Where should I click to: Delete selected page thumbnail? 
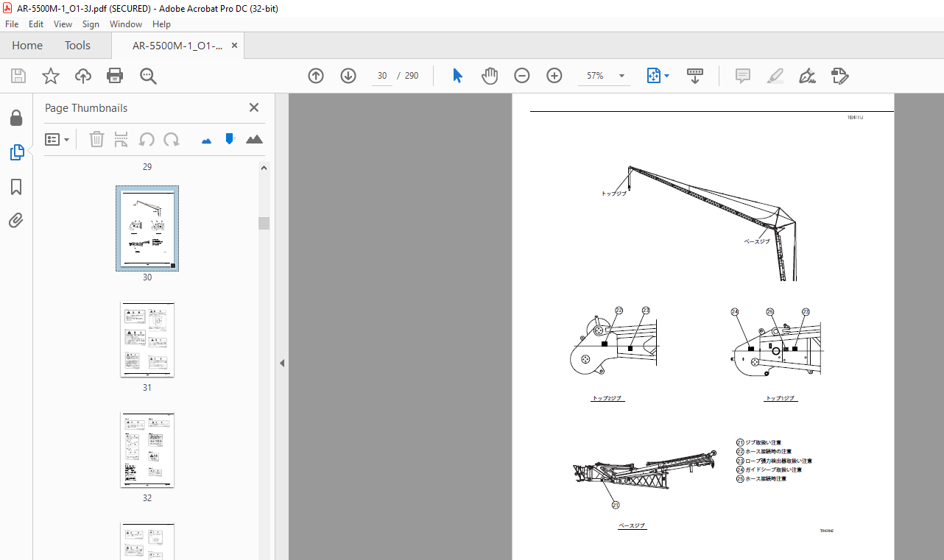(x=96, y=139)
